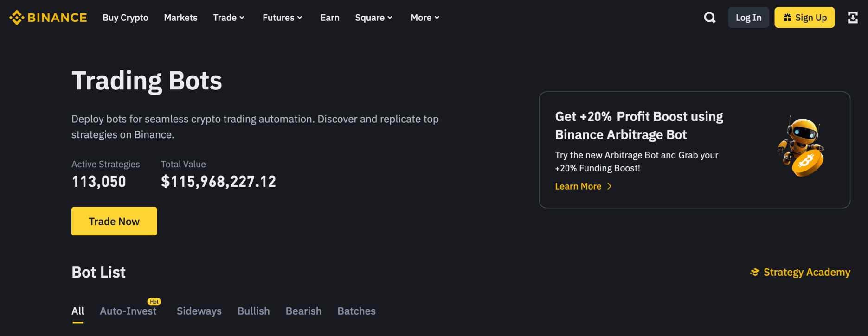Screen dimensions: 868x336
Task: Click the Trade Now button
Action: pos(114,221)
